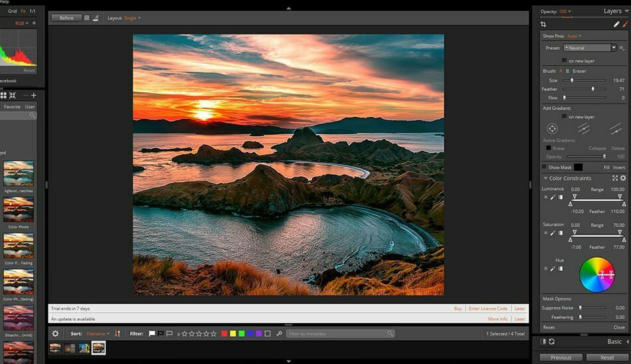Filter by the white pick flag

point(151,333)
